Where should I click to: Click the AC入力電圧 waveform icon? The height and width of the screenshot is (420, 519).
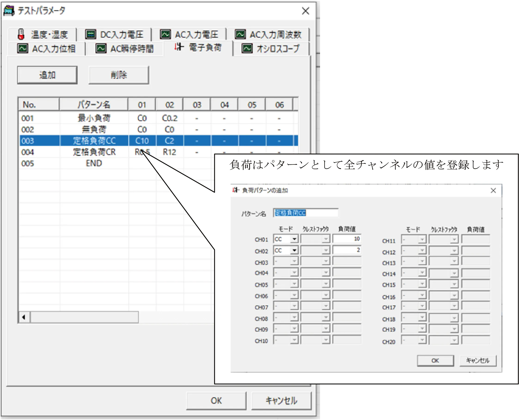click(x=165, y=34)
